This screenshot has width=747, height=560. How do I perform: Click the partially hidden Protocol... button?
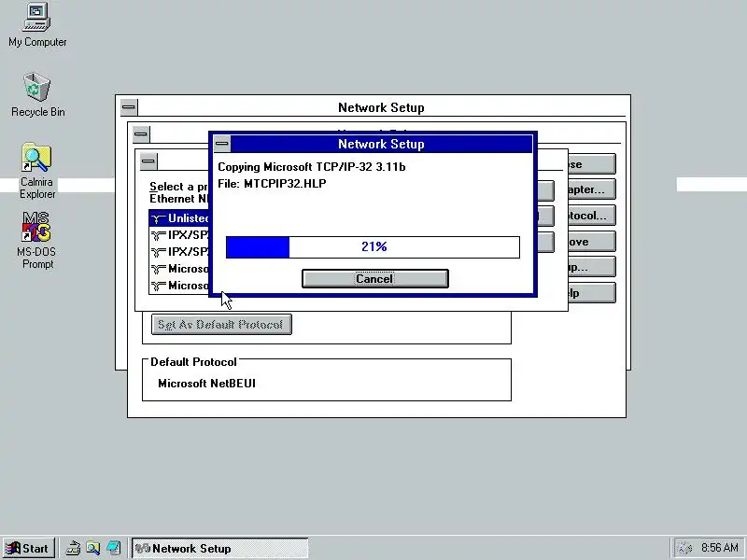coord(591,216)
